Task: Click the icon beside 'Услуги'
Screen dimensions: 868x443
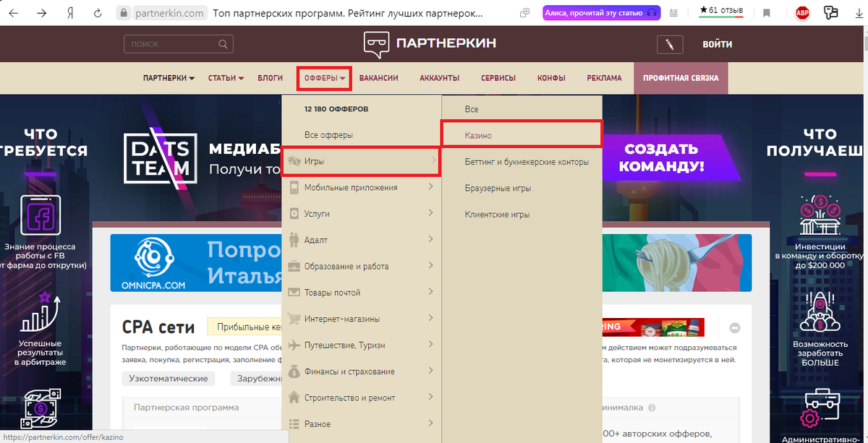Action: [294, 214]
